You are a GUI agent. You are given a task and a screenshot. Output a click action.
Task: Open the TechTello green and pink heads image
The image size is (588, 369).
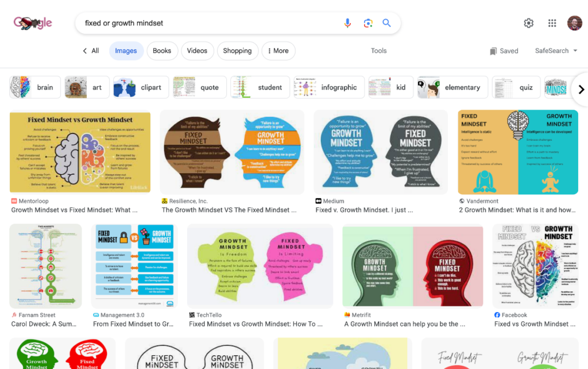[260, 266]
